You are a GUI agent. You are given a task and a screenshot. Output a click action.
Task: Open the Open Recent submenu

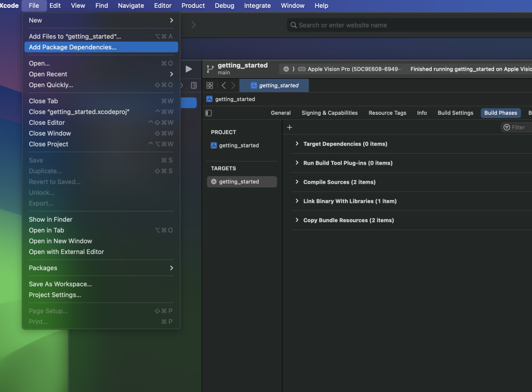coord(101,74)
